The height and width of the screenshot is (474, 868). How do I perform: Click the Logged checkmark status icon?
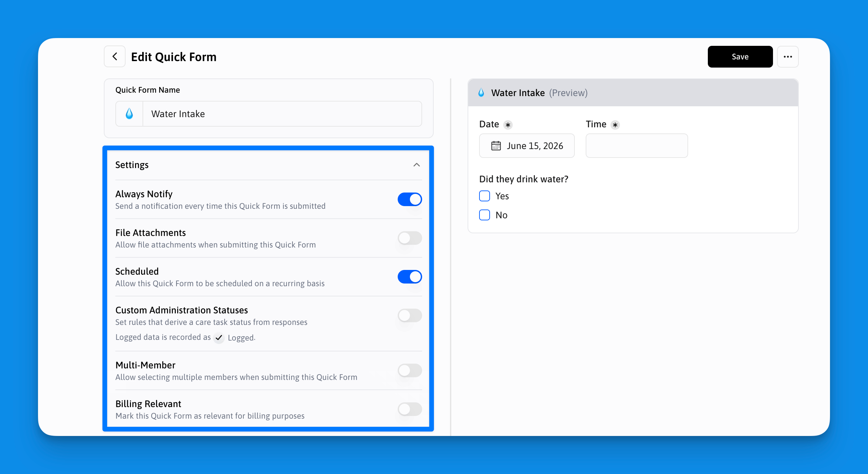click(x=219, y=338)
